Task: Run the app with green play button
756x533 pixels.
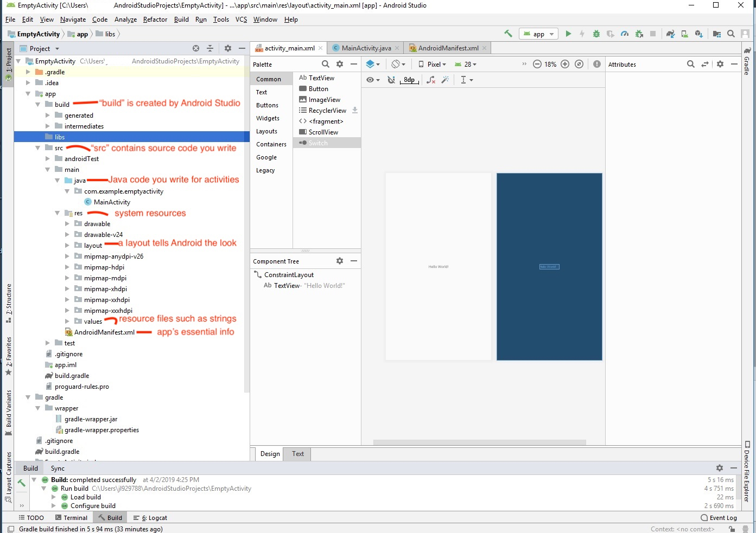Action: (x=568, y=34)
